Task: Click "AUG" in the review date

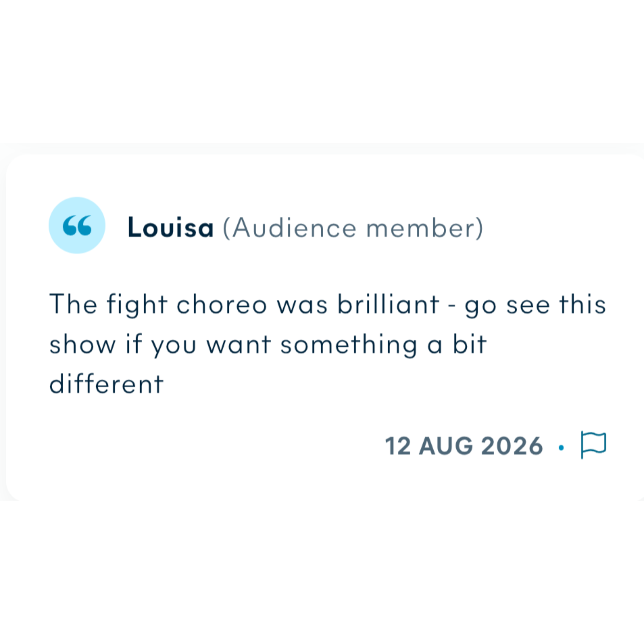Action: 446,446
